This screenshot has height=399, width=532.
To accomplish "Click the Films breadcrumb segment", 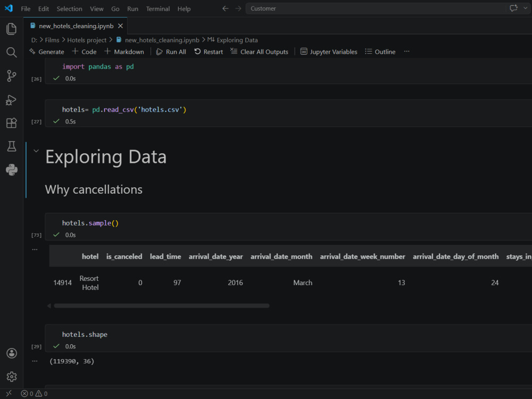I will [x=52, y=40].
